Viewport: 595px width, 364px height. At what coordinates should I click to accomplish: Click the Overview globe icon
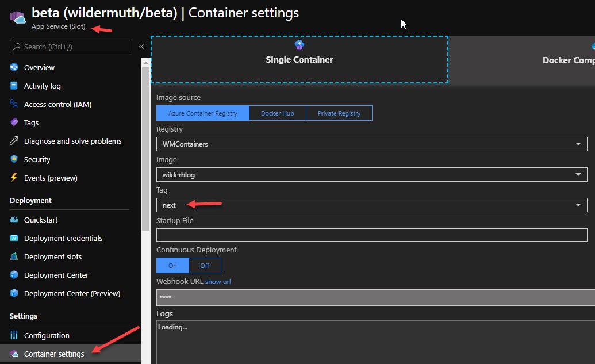pos(14,67)
